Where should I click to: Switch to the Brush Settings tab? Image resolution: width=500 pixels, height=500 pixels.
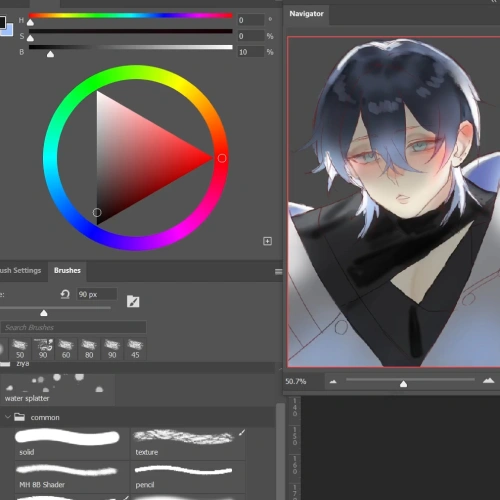pyautogui.click(x=21, y=270)
